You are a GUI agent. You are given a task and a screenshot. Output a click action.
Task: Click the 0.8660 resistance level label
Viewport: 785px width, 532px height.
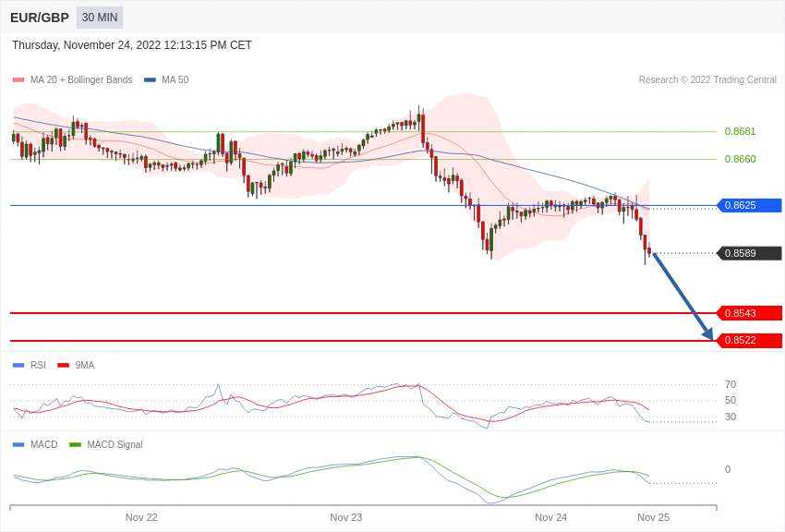[x=740, y=159]
